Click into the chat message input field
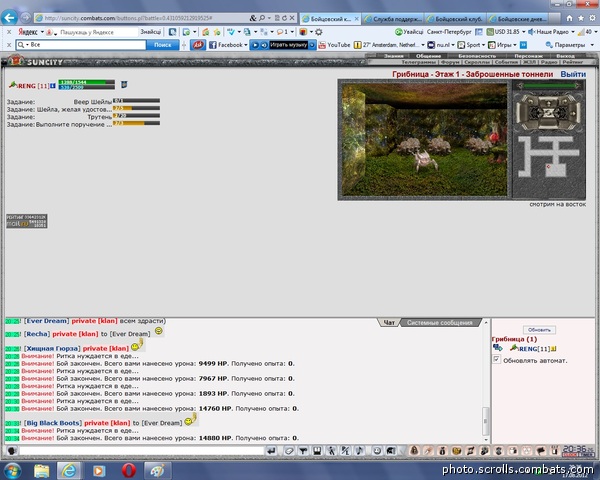Image resolution: width=600 pixels, height=480 pixels. (x=142, y=451)
